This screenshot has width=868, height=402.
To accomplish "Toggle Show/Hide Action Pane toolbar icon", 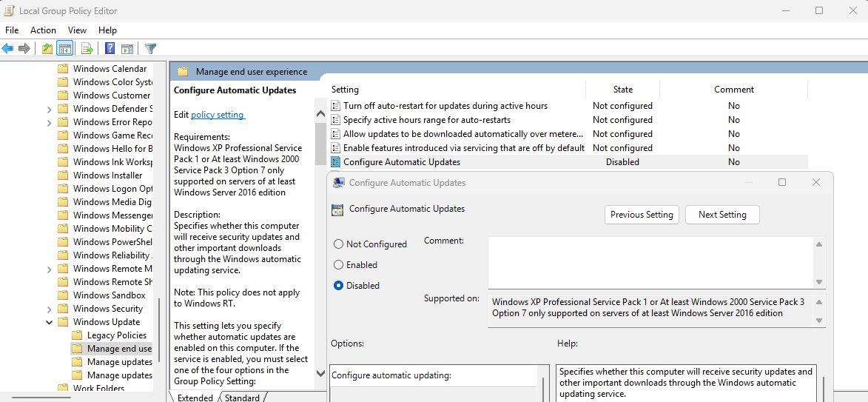I will pos(127,49).
